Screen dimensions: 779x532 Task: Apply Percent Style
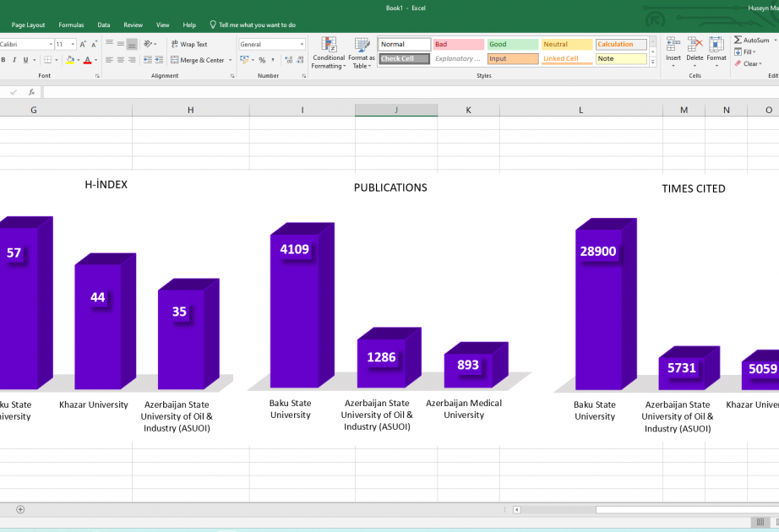tap(262, 60)
